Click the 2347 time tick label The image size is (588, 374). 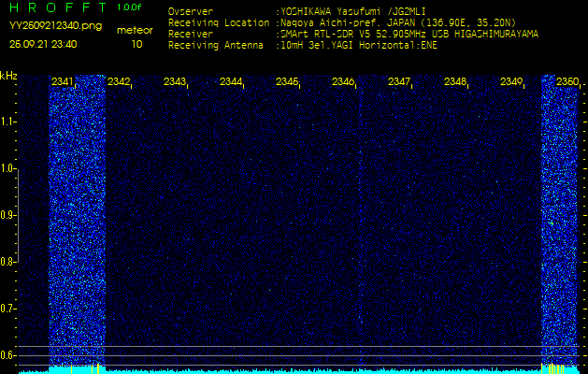click(x=399, y=82)
